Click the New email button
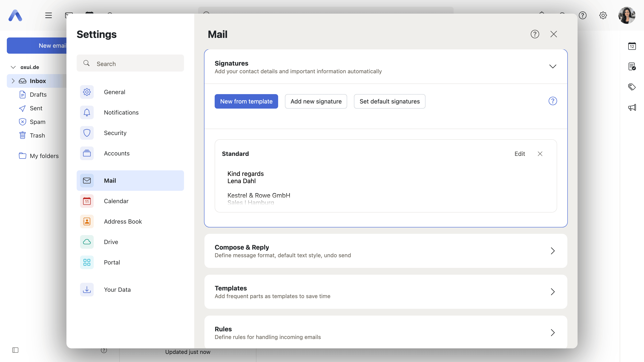The width and height of the screenshot is (644, 362). 37,46
